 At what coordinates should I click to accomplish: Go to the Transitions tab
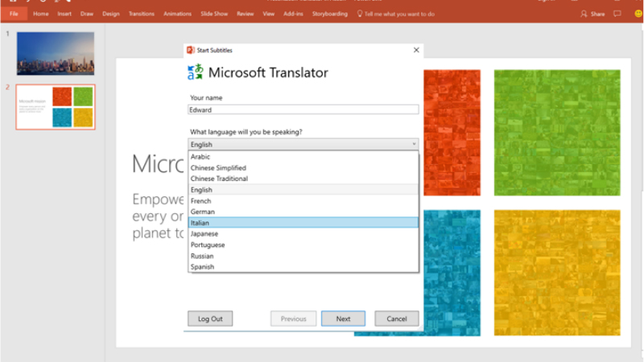(142, 14)
